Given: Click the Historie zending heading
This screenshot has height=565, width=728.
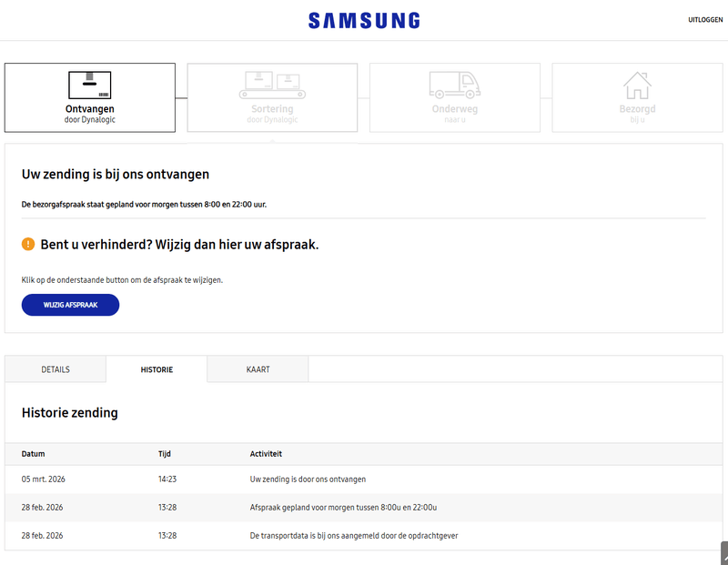Looking at the screenshot, I should click(x=70, y=412).
